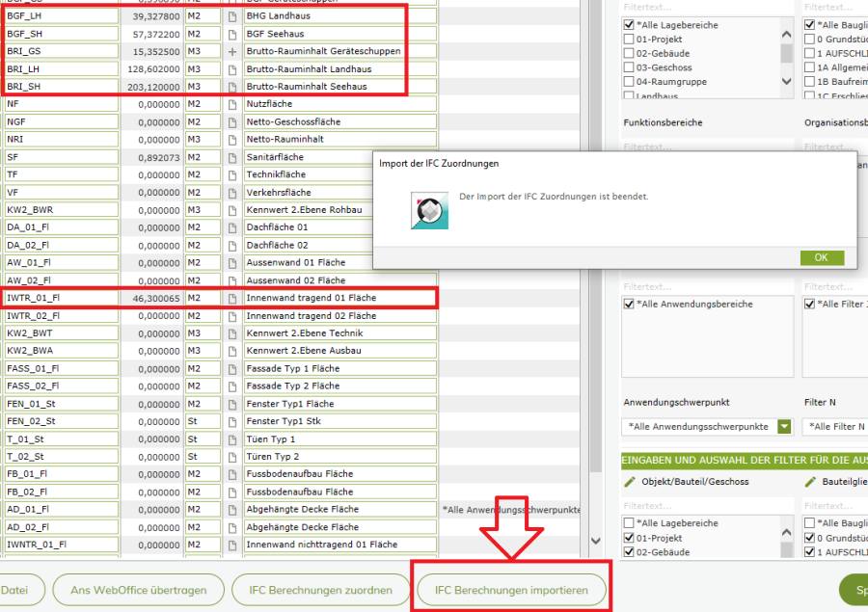This screenshot has height=612, width=868.
Task: Click Ans WebOffice übertragen
Action: 139,590
